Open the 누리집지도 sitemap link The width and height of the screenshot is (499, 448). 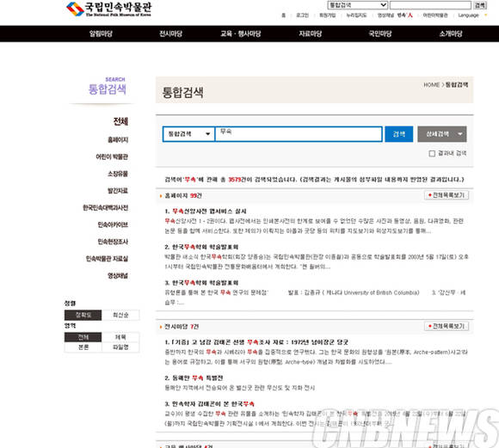[x=356, y=15]
